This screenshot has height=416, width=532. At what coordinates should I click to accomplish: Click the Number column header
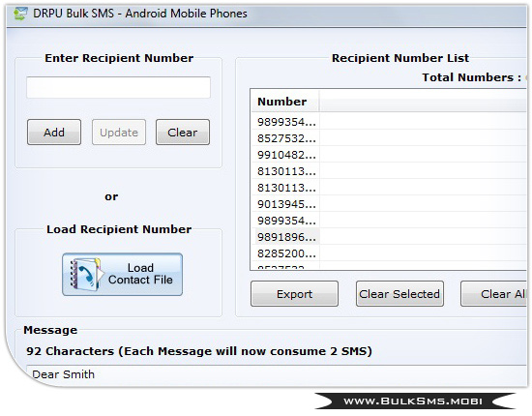(284, 102)
